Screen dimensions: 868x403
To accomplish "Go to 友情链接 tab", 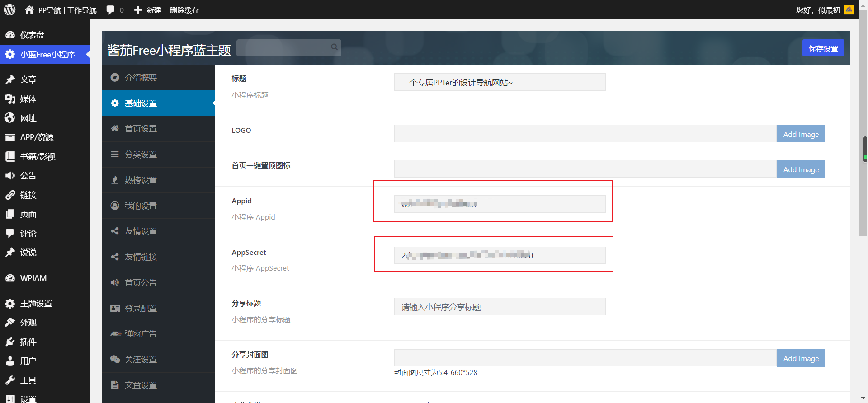I will click(x=158, y=257).
